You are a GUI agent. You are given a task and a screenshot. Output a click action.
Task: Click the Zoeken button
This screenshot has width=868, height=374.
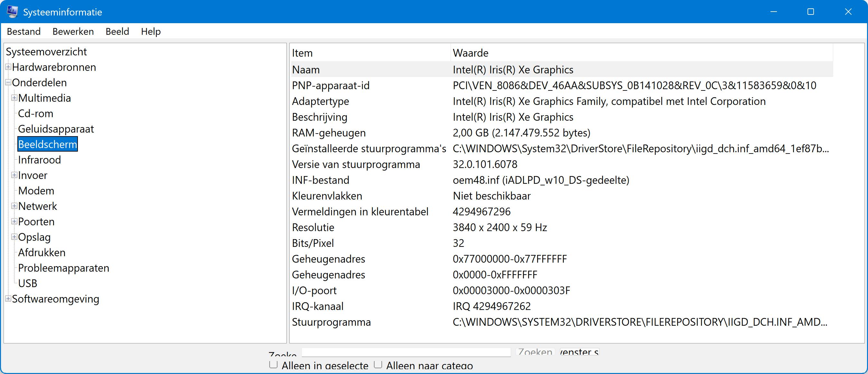pos(535,352)
